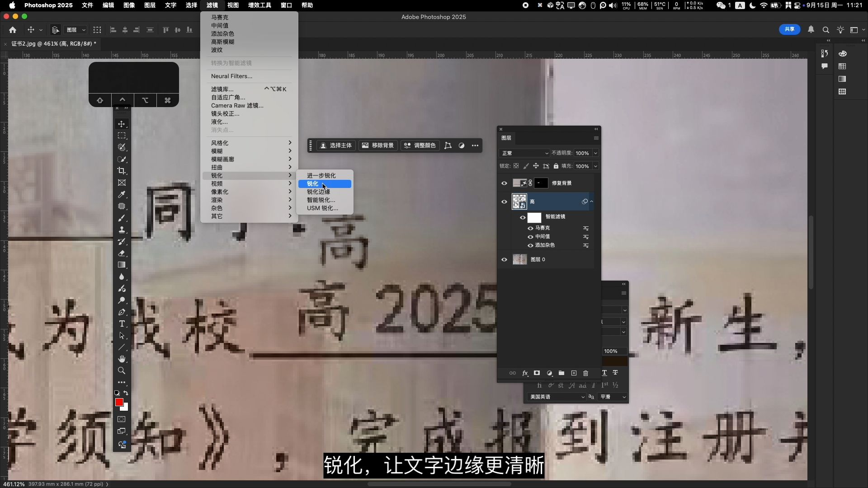Click the red foreground color swatch
This screenshot has height=488, width=868.
(x=119, y=402)
